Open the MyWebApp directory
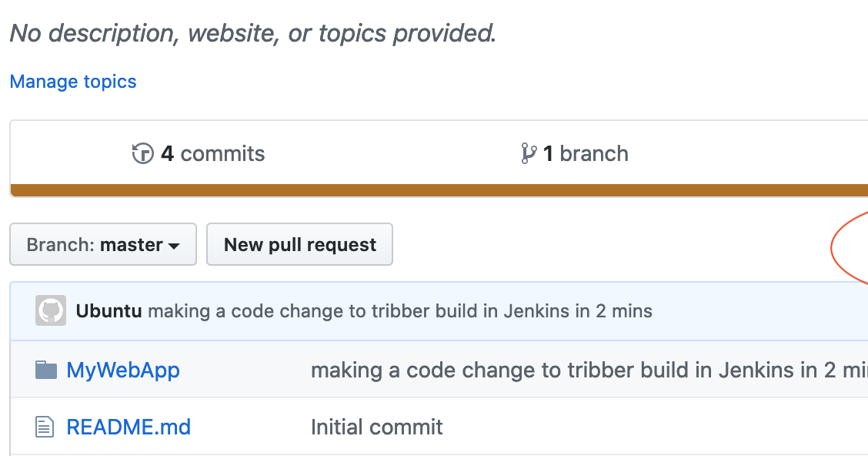 [122, 370]
